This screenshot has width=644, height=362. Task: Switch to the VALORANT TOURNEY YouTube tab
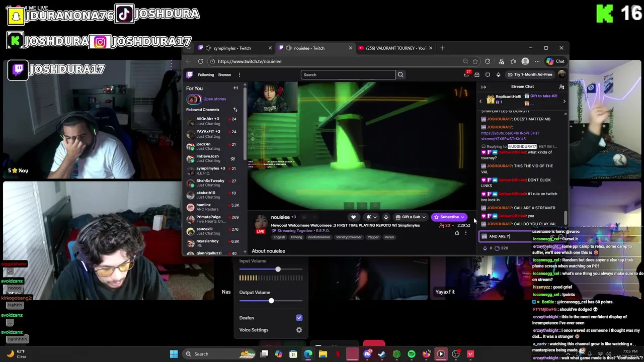pos(395,48)
